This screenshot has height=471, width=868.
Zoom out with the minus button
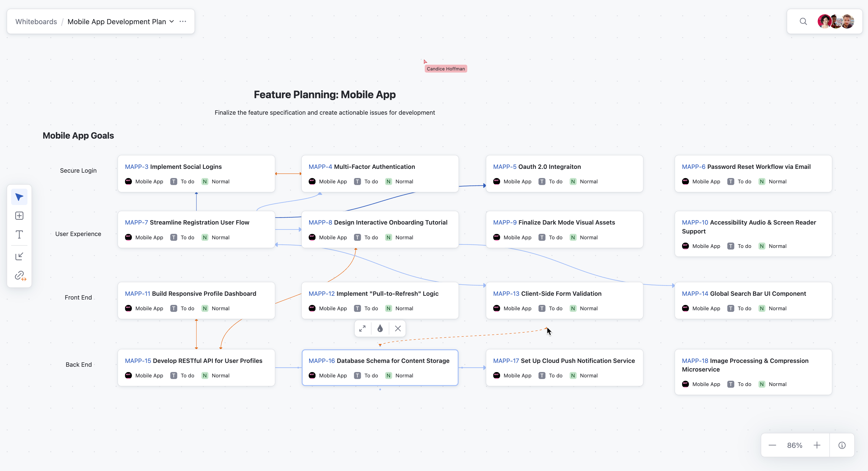coord(772,445)
